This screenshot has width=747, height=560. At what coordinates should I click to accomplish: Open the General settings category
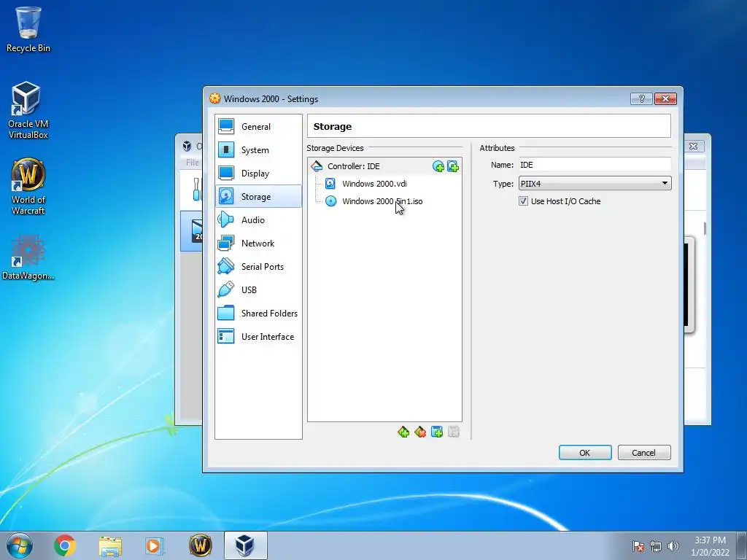[258, 127]
